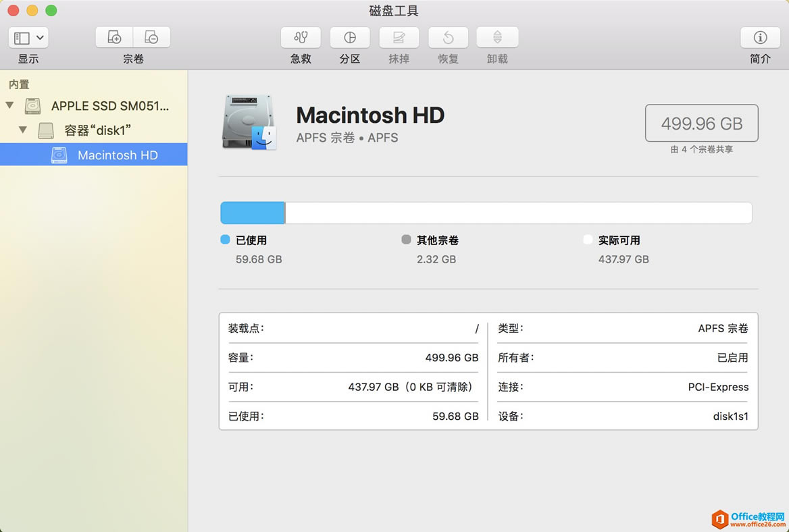This screenshot has width=789, height=532.
Task: Click the 所有者 value 已启用
Action: click(x=733, y=358)
